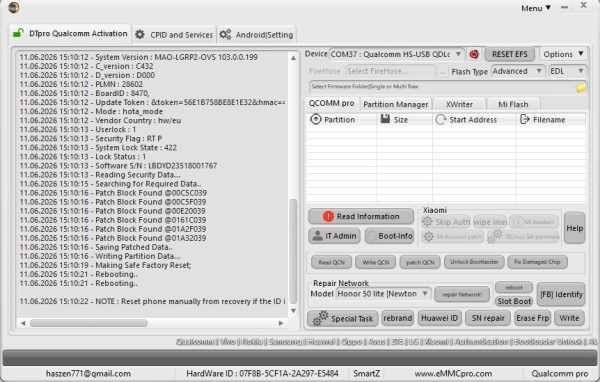Click the www.eMMCpro.com link
The image size is (600, 382).
click(x=453, y=373)
